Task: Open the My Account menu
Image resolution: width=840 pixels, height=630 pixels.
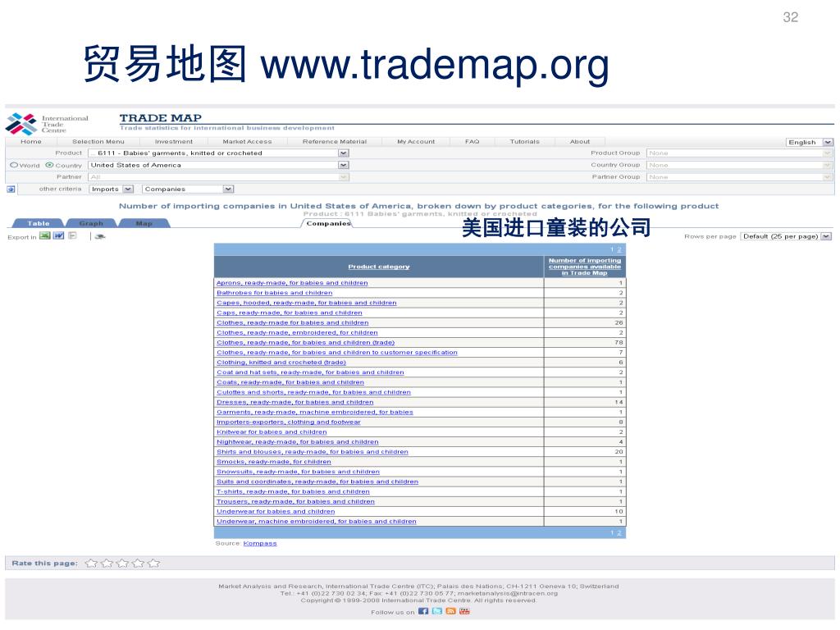Action: [x=416, y=141]
